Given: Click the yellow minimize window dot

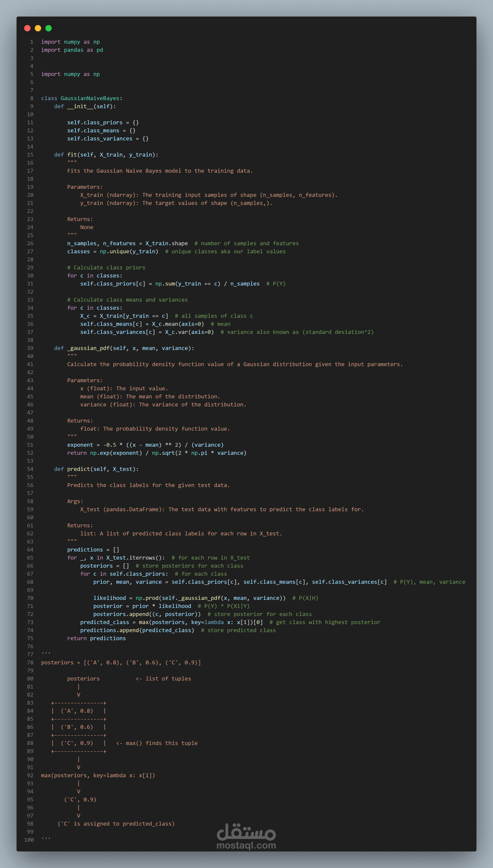Looking at the screenshot, I should (38, 28).
